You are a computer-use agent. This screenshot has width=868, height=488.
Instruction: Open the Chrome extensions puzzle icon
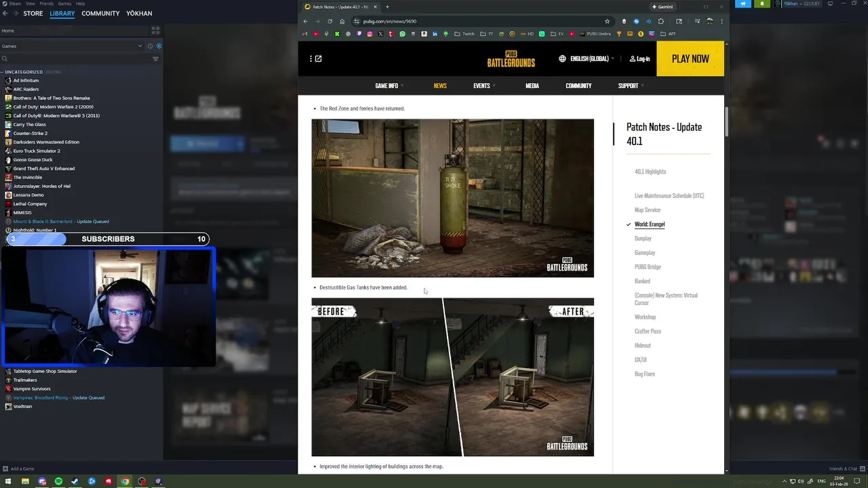(x=660, y=21)
